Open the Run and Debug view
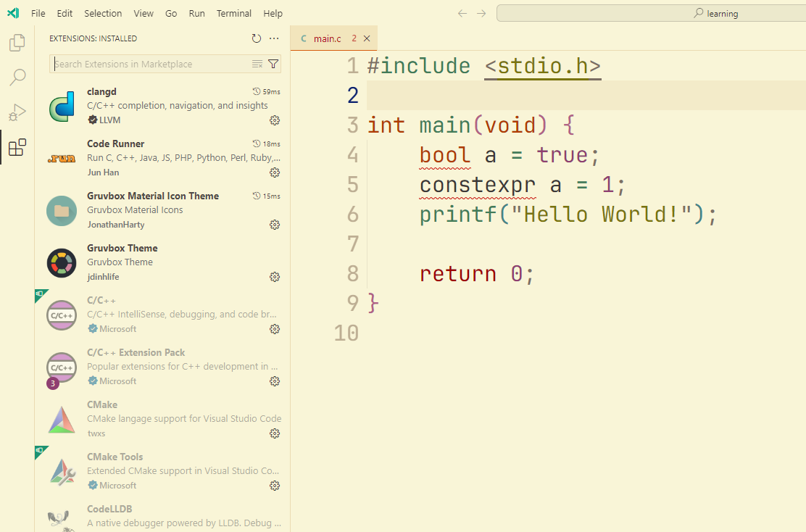This screenshot has height=532, width=806. click(17, 112)
